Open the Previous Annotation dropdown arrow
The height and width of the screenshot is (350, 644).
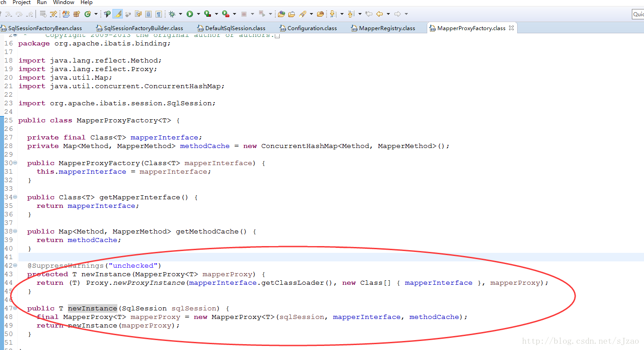360,14
